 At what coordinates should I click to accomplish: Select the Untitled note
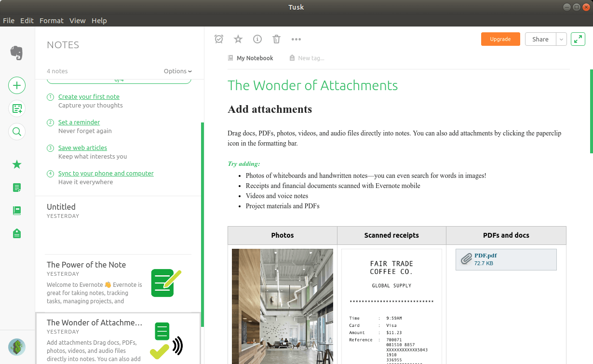pos(118,225)
